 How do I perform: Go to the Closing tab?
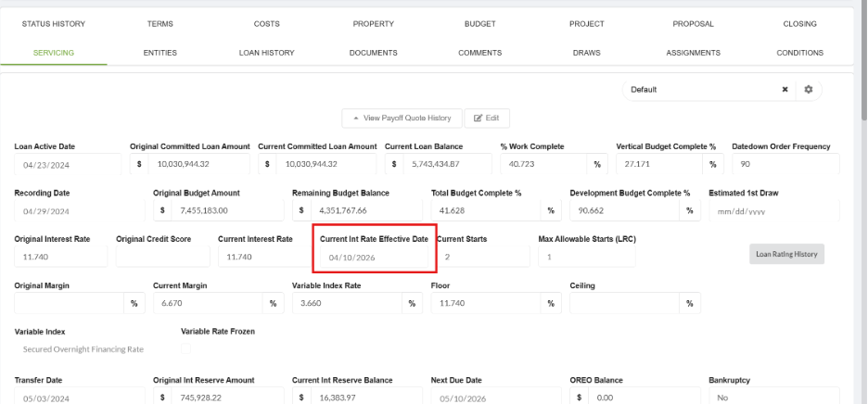800,24
